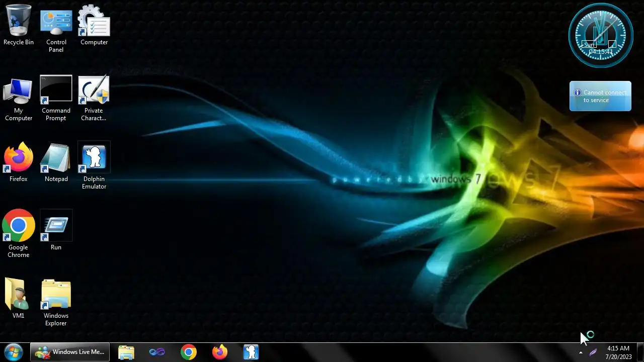The height and width of the screenshot is (362, 644).
Task: Open the Recycle Bin desktop icon
Action: point(19,25)
